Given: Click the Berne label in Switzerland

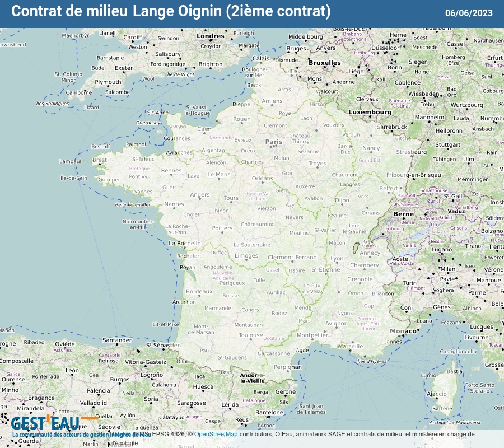Looking at the screenshot, I should pos(403,214).
